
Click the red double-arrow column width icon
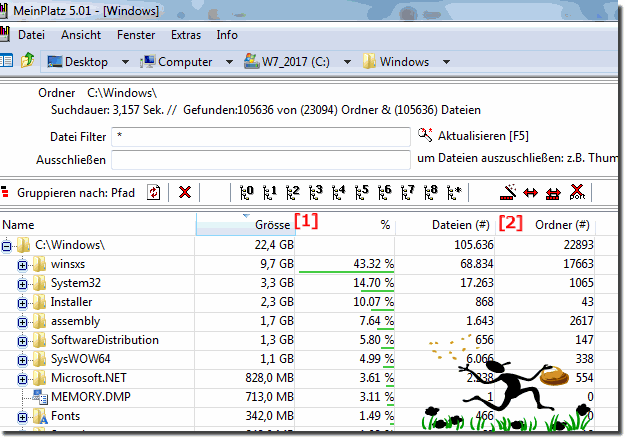click(x=530, y=193)
